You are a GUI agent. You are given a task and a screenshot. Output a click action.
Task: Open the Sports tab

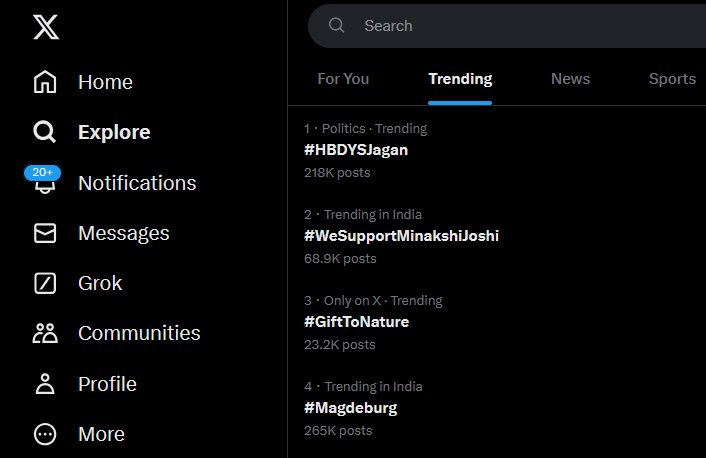672,79
